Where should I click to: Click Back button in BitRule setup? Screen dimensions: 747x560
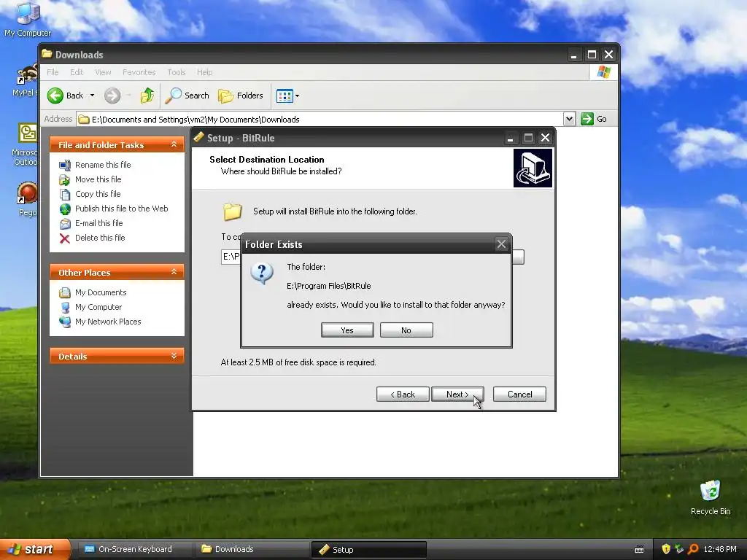pos(403,394)
